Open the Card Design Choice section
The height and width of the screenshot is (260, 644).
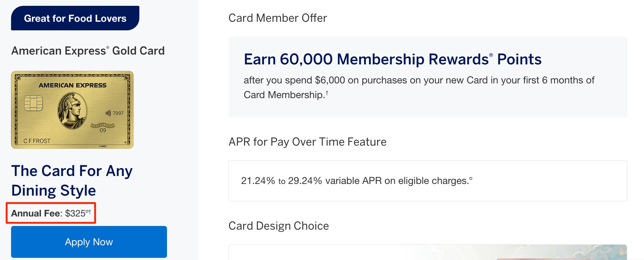pos(278,226)
